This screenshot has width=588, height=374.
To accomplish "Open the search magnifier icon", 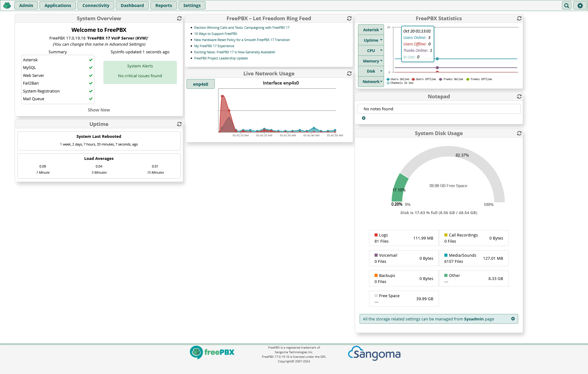I will (567, 6).
